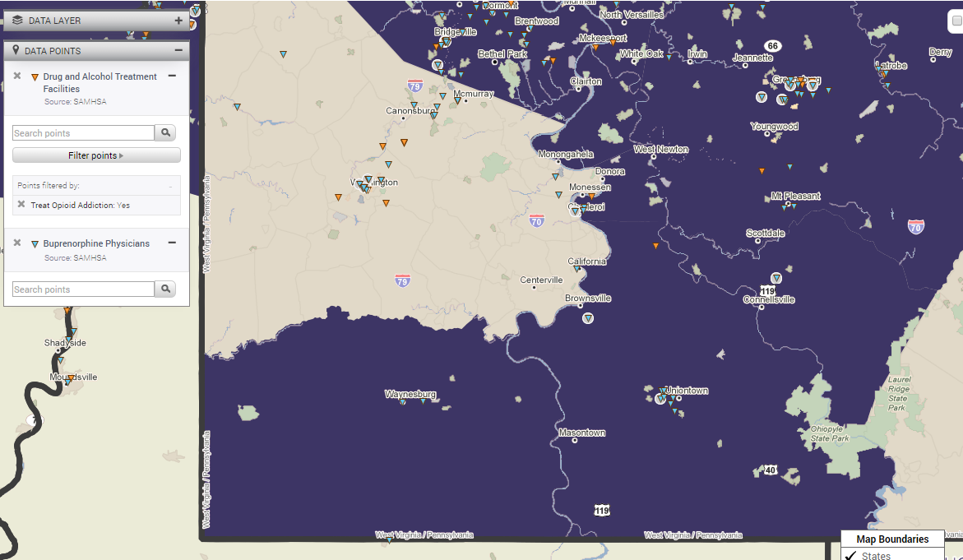The width and height of the screenshot is (963, 560).
Task: Tick the checkbox at top right corner
Action: coord(957,21)
